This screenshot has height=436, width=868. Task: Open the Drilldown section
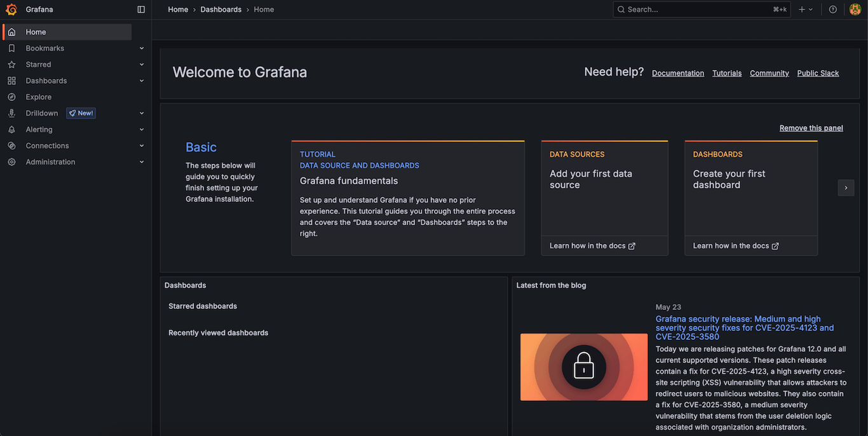point(41,112)
